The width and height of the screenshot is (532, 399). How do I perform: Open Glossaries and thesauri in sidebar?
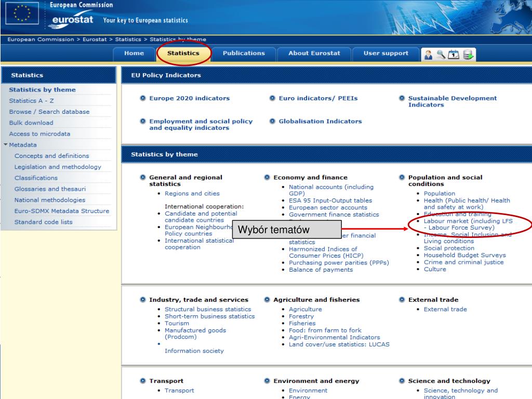pos(50,189)
